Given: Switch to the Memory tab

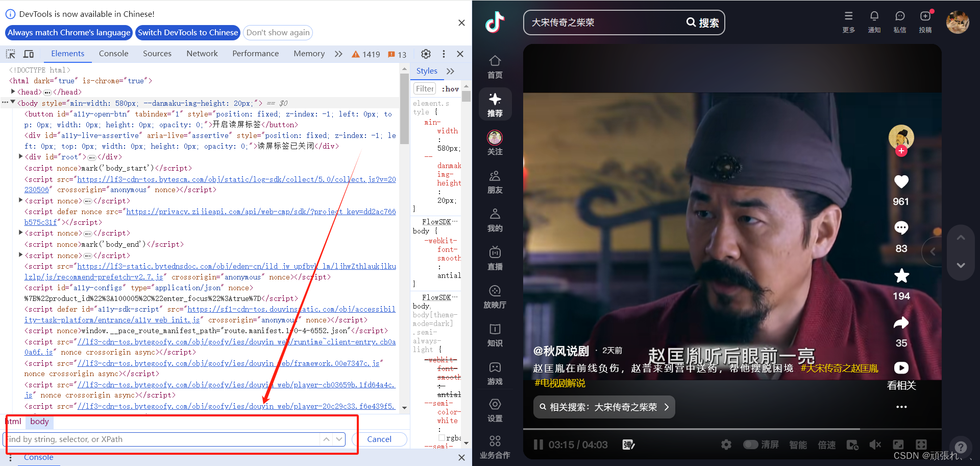Looking at the screenshot, I should (309, 54).
